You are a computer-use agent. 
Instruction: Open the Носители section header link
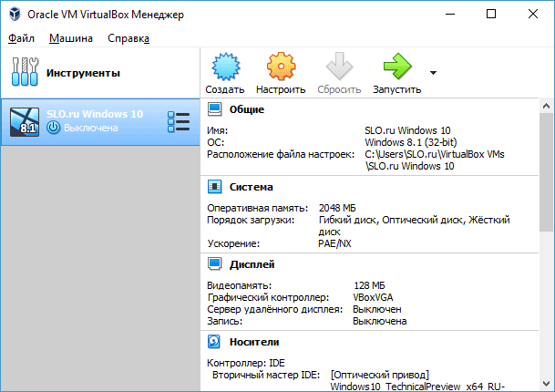pyautogui.click(x=254, y=342)
